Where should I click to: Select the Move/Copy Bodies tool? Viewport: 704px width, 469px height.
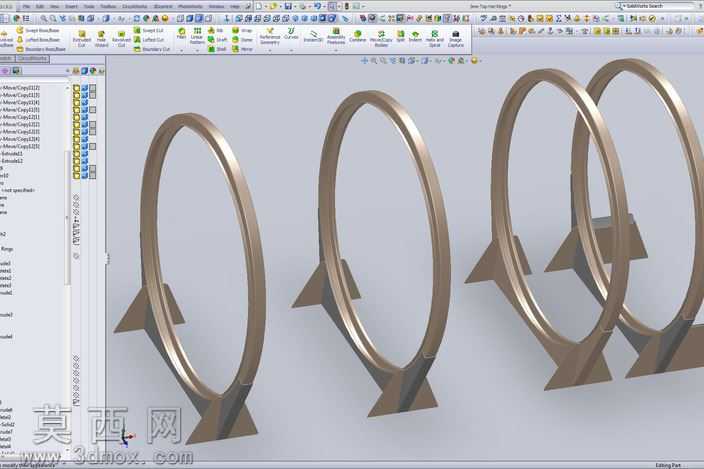pos(381,39)
